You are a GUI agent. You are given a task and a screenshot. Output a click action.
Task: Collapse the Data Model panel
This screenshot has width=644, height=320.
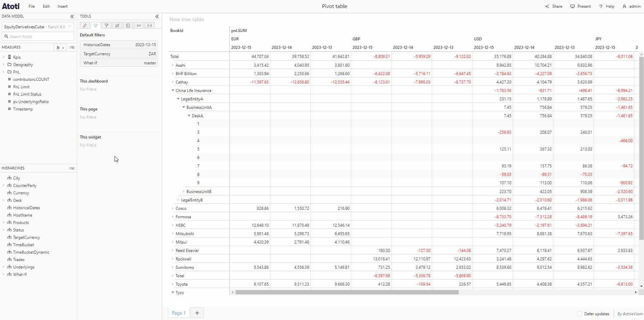tap(72, 16)
